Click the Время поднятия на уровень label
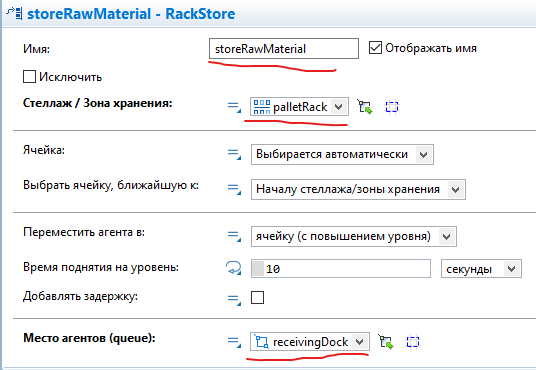Image resolution: width=536 pixels, height=370 pixels. pyautogui.click(x=101, y=267)
